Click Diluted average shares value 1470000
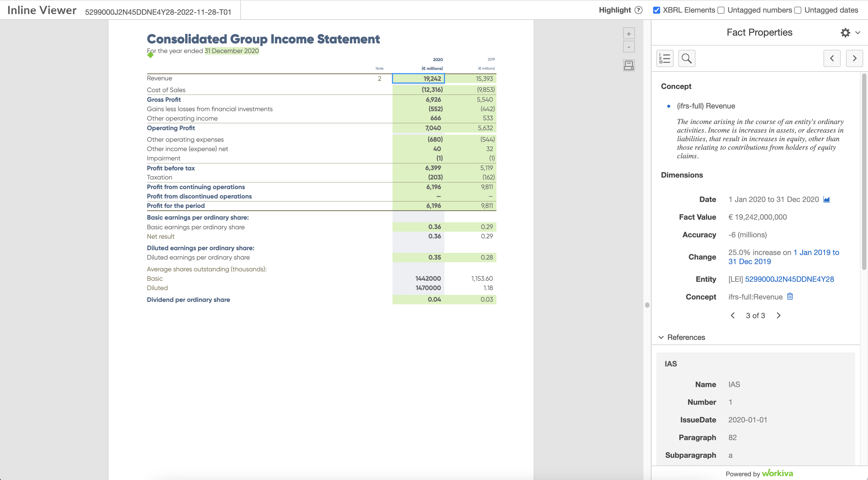 pyautogui.click(x=428, y=288)
